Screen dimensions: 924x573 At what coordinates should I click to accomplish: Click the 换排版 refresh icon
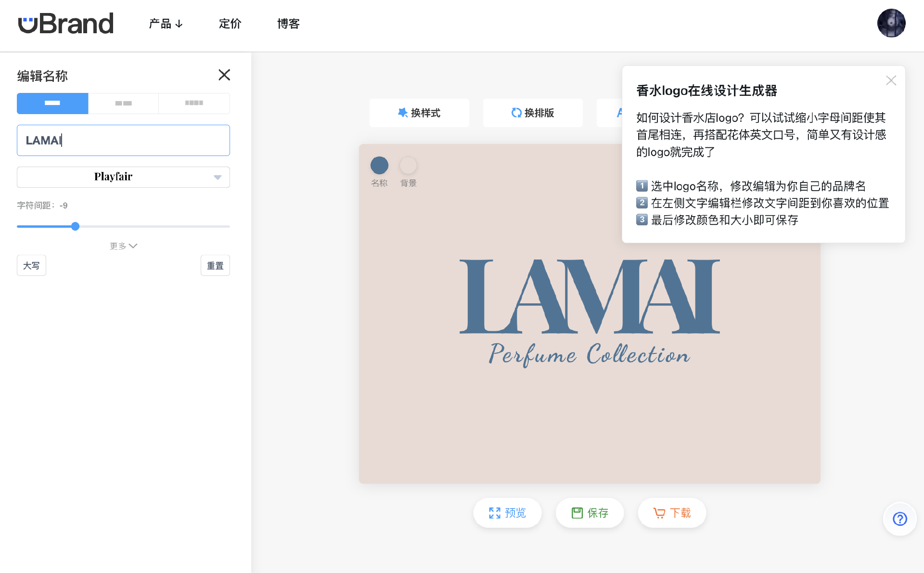pyautogui.click(x=516, y=113)
